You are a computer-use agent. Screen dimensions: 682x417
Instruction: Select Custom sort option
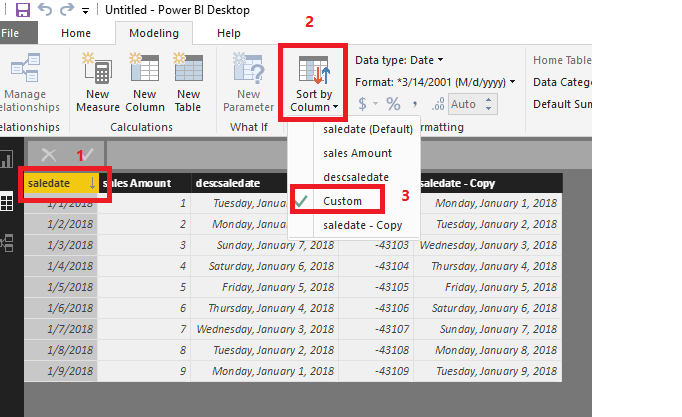point(342,201)
